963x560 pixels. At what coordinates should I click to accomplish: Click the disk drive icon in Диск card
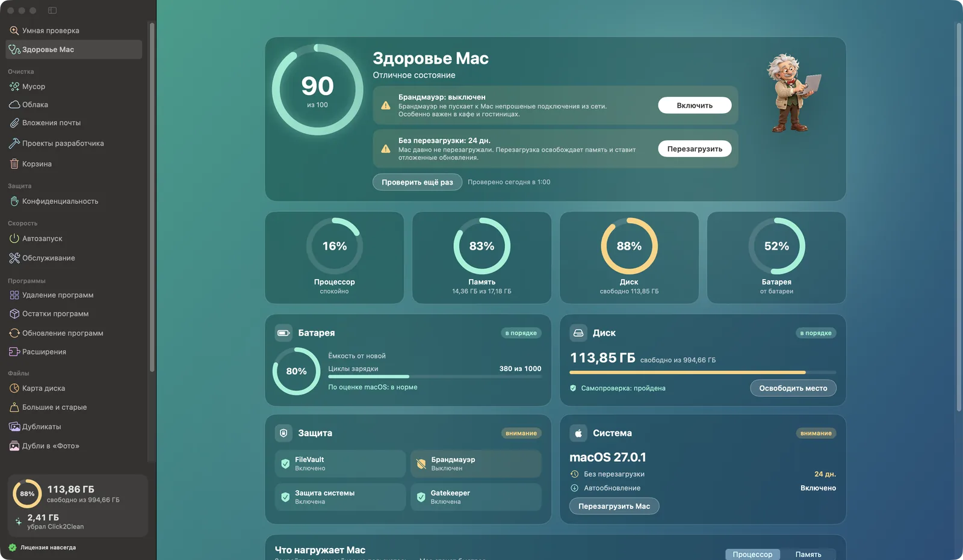click(x=578, y=333)
